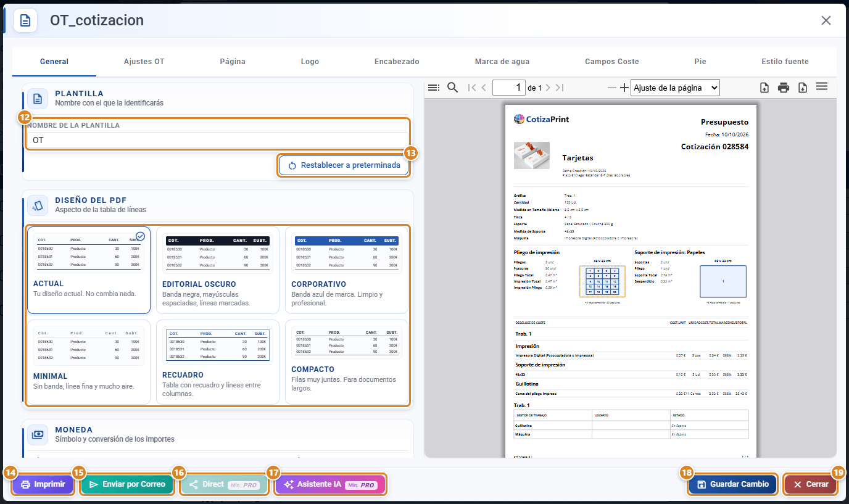This screenshot has height=504, width=849.
Task: Click the Diseño del PDF section icon
Action: (x=38, y=205)
